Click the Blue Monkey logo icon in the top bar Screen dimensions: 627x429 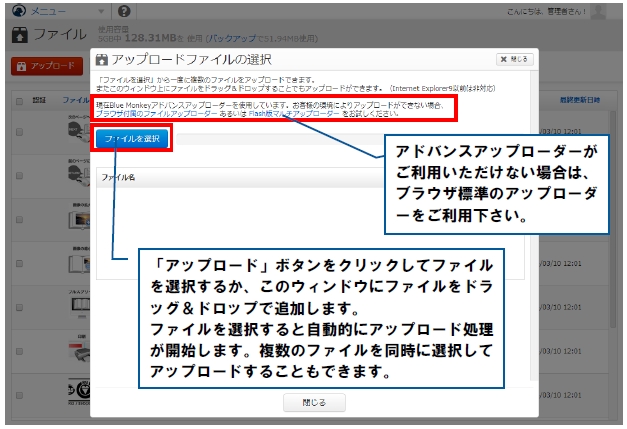click(x=19, y=11)
